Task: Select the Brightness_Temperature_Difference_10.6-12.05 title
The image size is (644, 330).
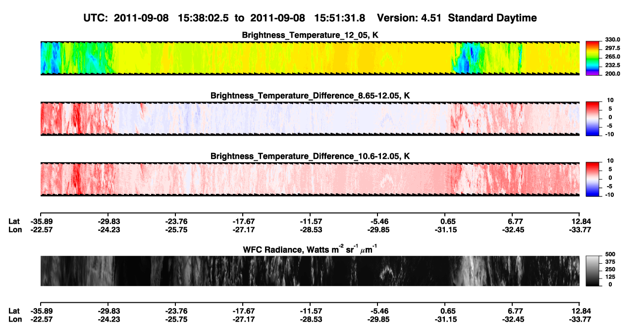Action: pyautogui.click(x=310, y=156)
